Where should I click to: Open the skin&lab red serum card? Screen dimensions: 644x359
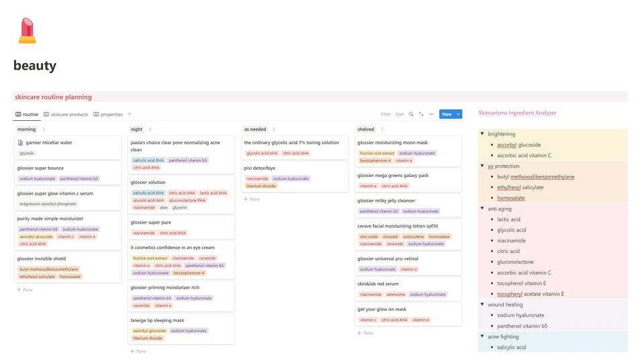[x=409, y=289]
